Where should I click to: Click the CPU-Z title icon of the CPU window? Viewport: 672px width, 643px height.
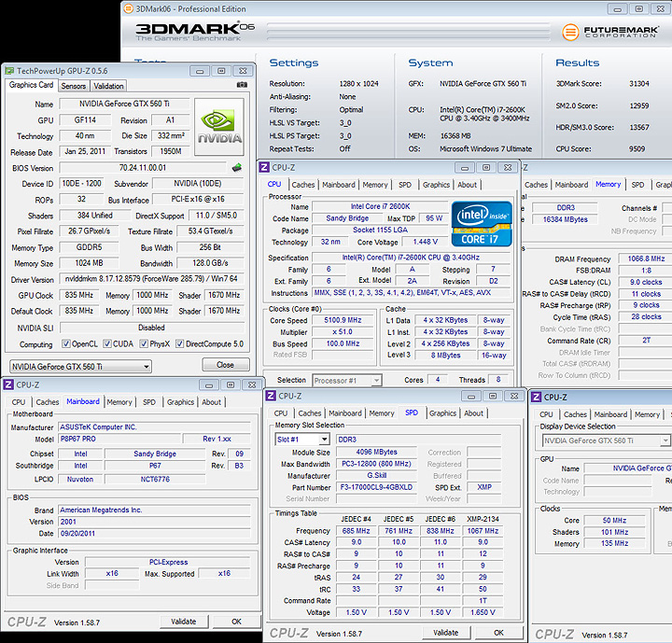click(x=265, y=167)
